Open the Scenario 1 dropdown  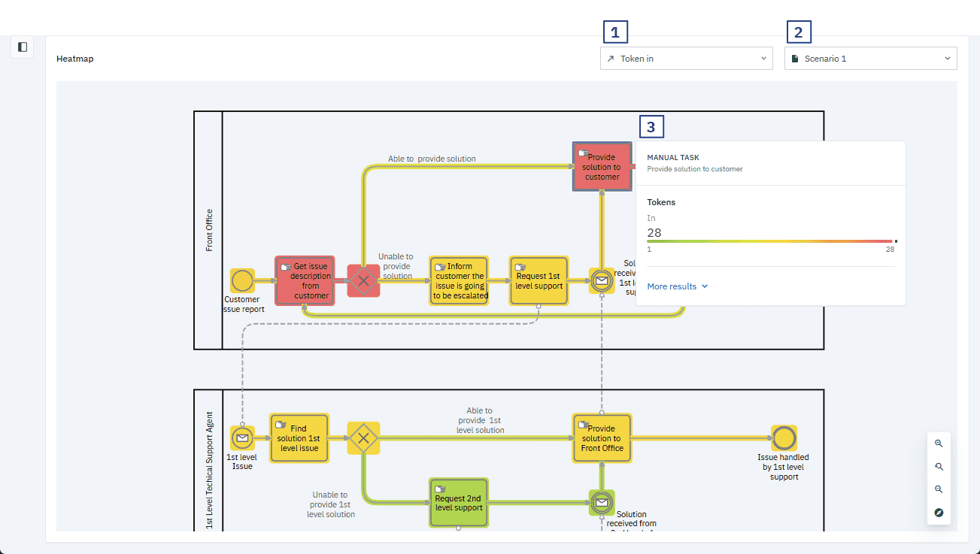tap(870, 59)
